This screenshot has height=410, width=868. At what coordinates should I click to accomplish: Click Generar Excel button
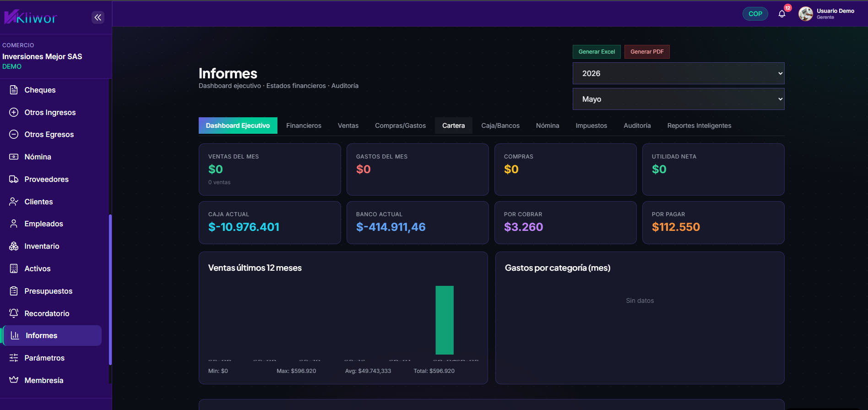point(597,52)
